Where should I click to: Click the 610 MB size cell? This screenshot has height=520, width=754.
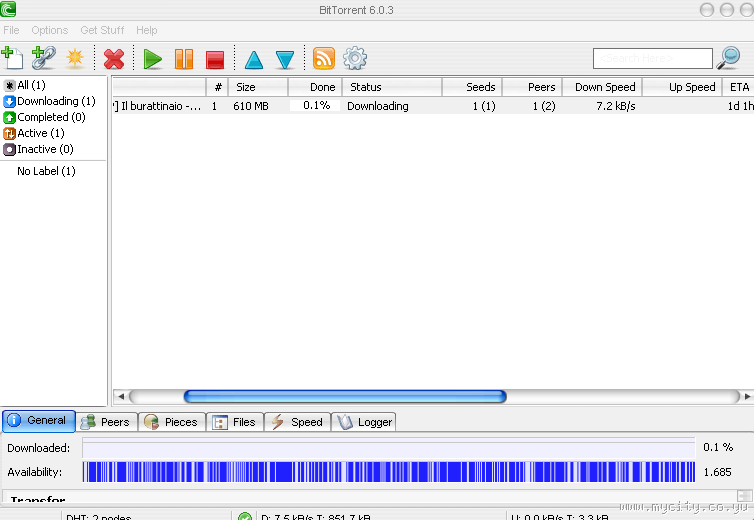251,106
